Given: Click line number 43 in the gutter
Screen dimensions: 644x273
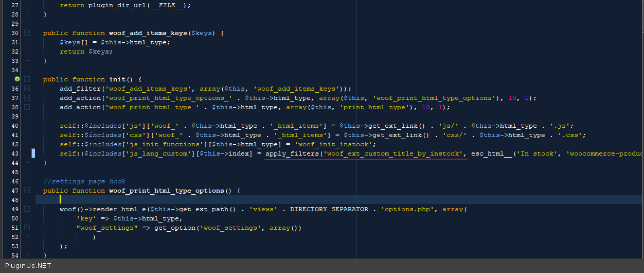Looking at the screenshot, I should point(14,153).
